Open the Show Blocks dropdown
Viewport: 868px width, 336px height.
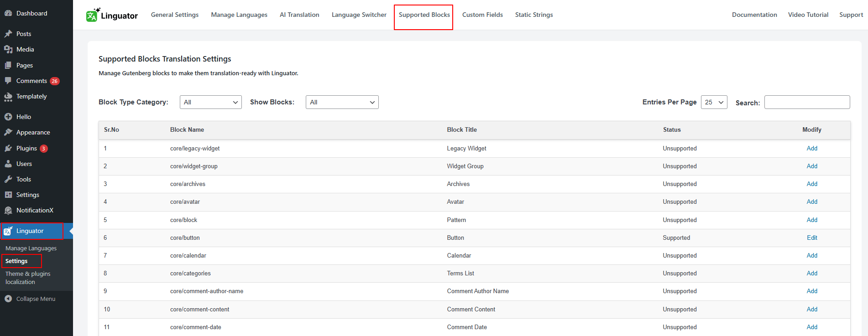[342, 102]
